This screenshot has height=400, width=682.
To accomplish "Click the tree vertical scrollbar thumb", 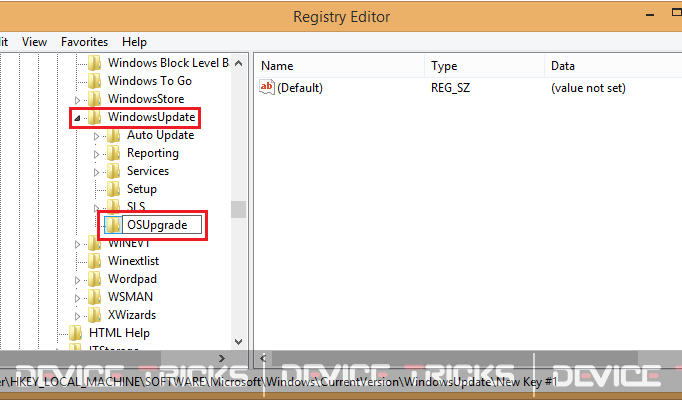I will pos(238,209).
